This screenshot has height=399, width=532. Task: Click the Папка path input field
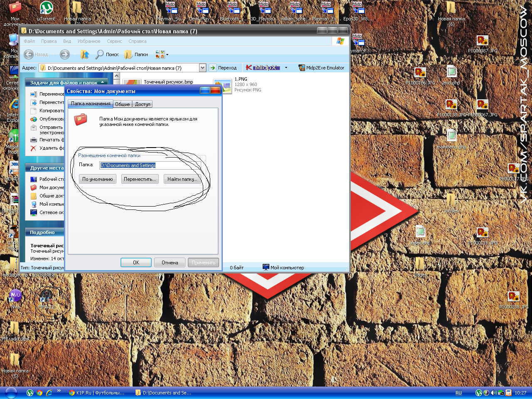point(150,165)
